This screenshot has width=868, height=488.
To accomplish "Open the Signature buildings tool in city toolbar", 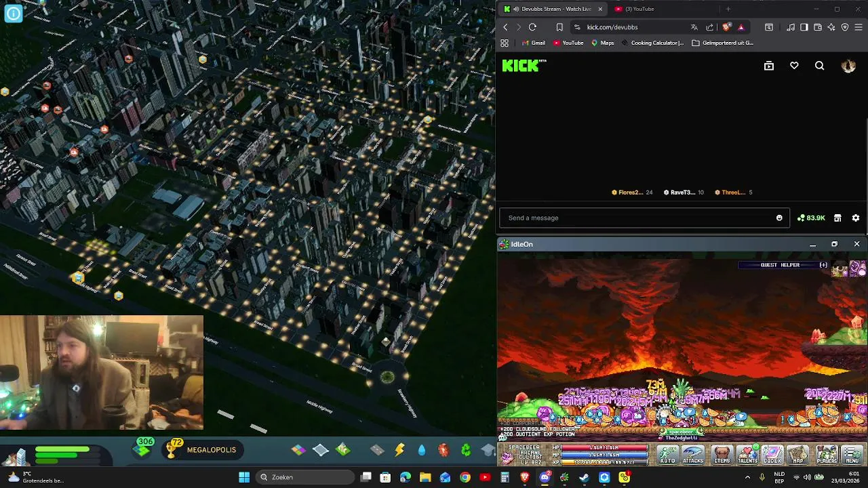I will tap(343, 449).
